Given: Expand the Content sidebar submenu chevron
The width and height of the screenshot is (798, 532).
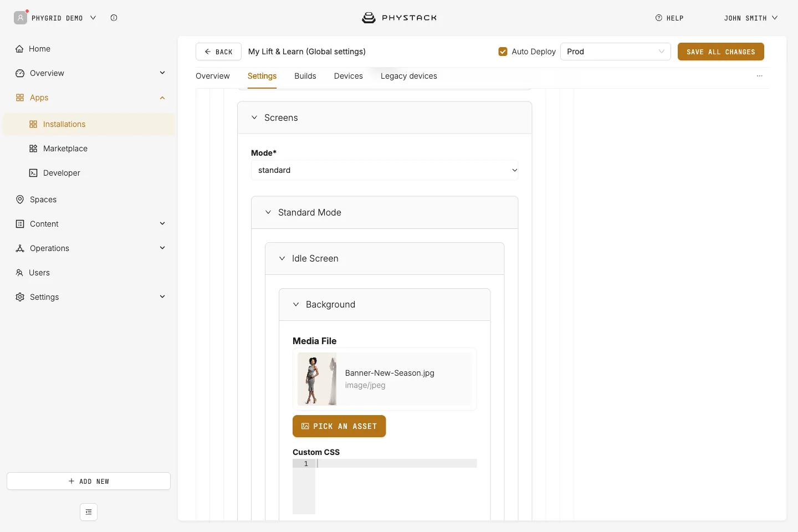Looking at the screenshot, I should point(162,223).
